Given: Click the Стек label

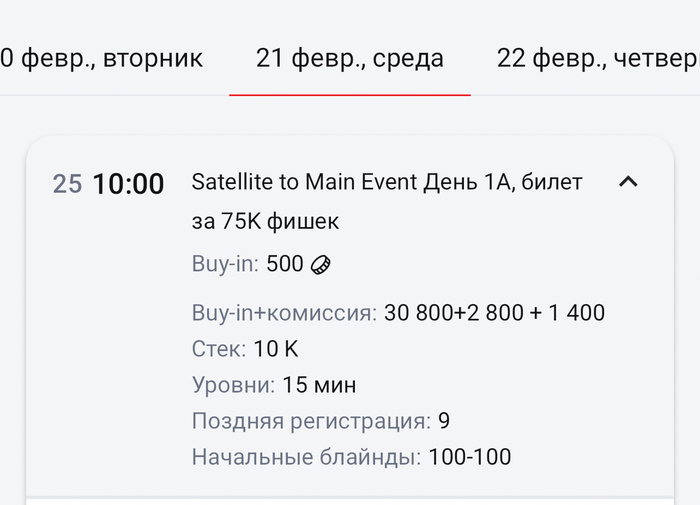Looking at the screenshot, I should [x=218, y=349].
